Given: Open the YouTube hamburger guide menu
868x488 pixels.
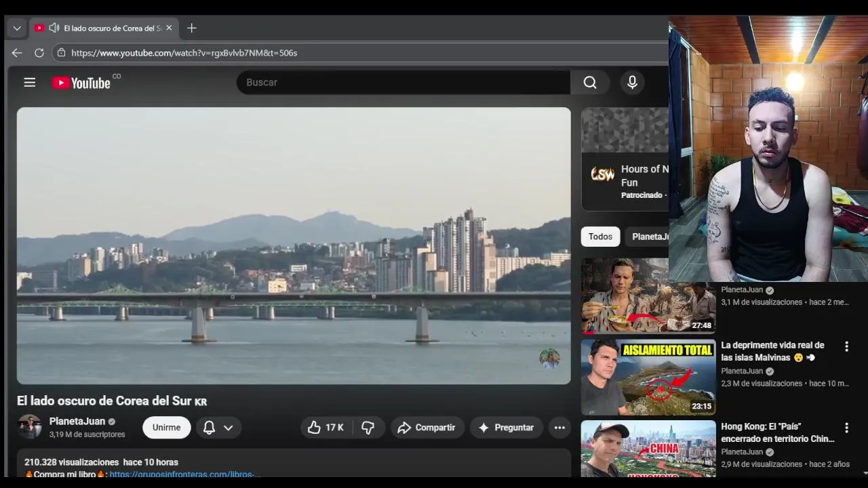Looking at the screenshot, I should [x=29, y=83].
